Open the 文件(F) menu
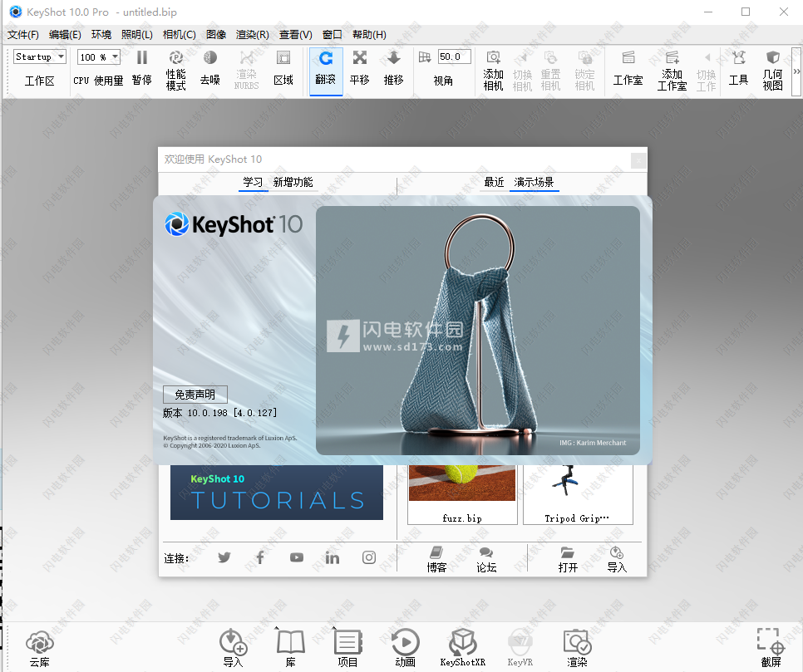Viewport: 803px width, 672px height. [23, 35]
